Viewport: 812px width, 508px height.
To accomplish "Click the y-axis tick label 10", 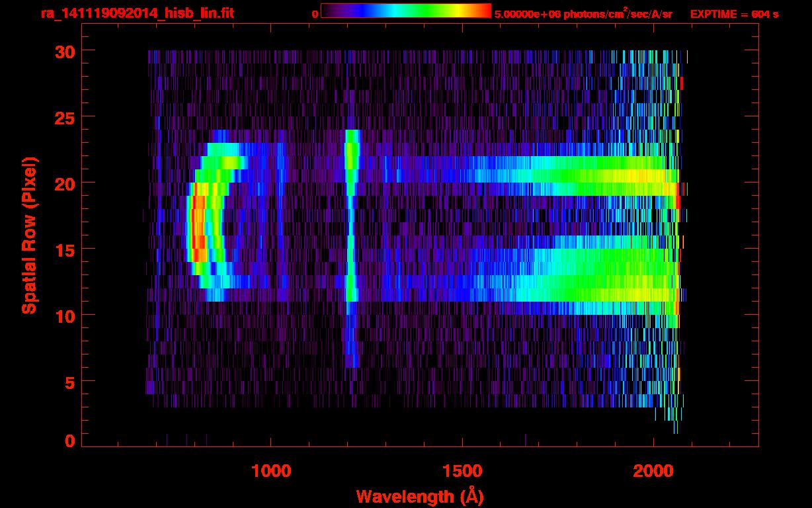I will 63,316.
